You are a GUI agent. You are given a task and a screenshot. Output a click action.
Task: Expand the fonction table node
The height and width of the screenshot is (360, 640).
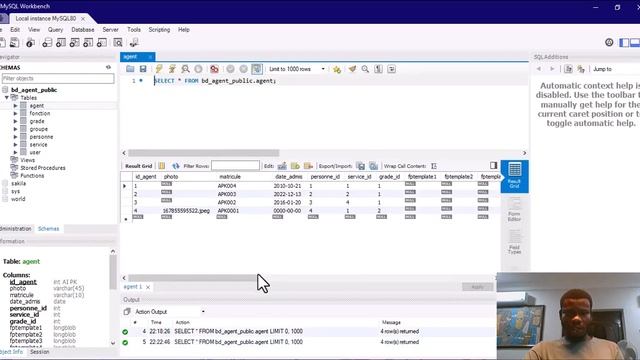(x=16, y=113)
